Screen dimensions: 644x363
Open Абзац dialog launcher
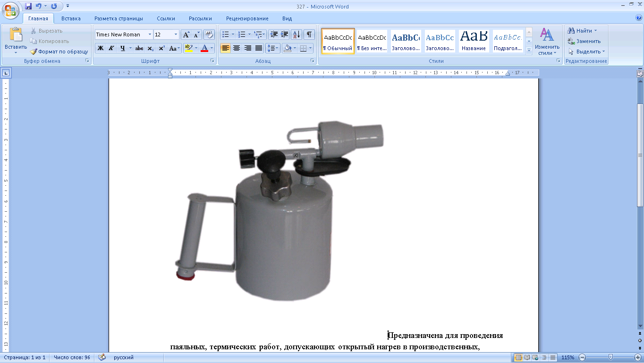313,61
